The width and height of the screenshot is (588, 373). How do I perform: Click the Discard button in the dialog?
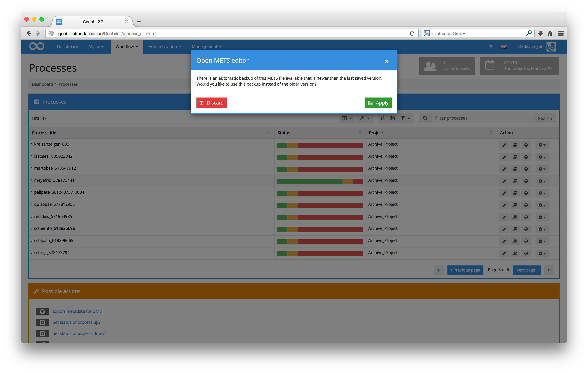211,103
